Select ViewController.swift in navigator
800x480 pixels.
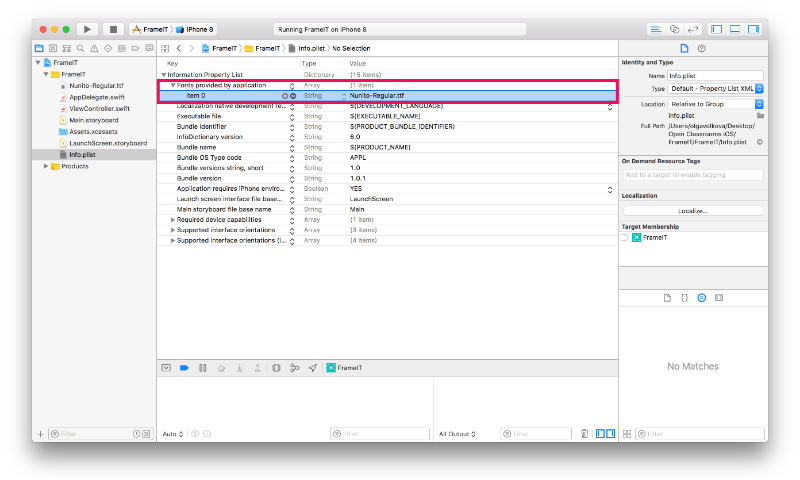99,109
